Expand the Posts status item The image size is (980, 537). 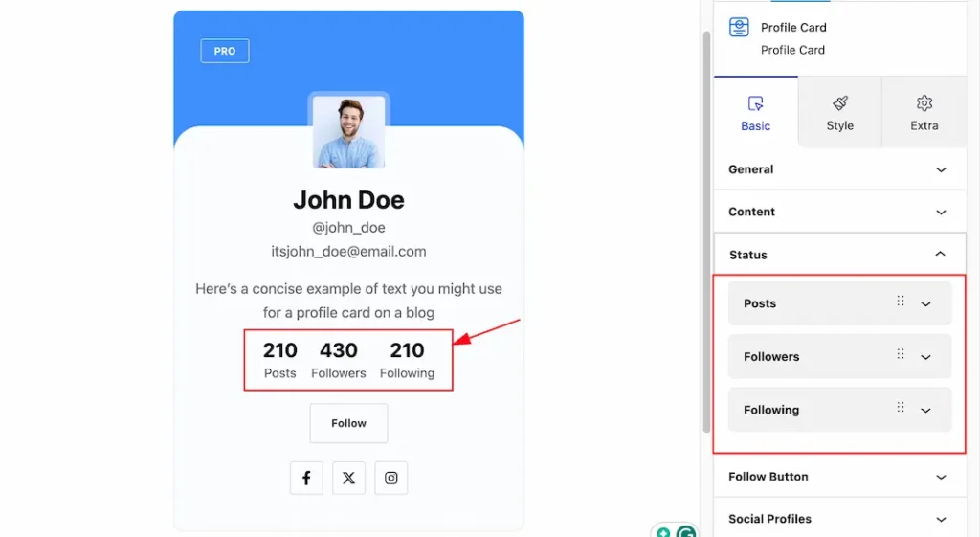[x=925, y=303]
